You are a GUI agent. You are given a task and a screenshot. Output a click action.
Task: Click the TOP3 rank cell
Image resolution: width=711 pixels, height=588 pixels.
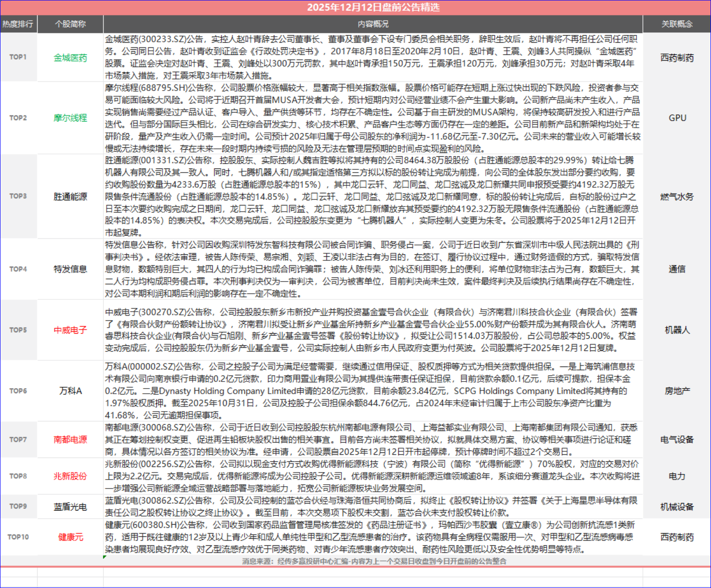pos(18,196)
